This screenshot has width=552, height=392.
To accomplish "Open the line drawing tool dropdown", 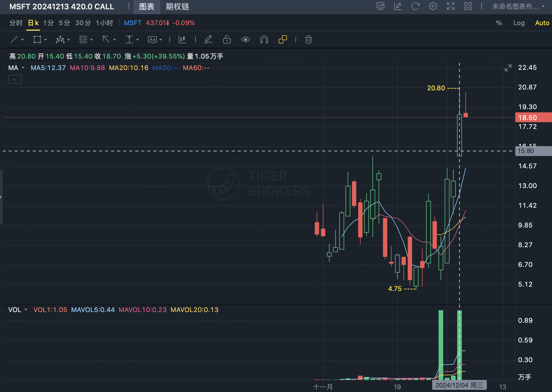I will [22, 40].
